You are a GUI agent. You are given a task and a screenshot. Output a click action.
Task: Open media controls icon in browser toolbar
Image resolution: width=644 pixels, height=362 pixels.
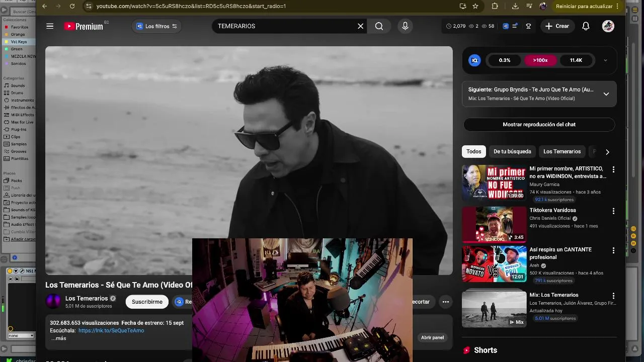[529, 6]
